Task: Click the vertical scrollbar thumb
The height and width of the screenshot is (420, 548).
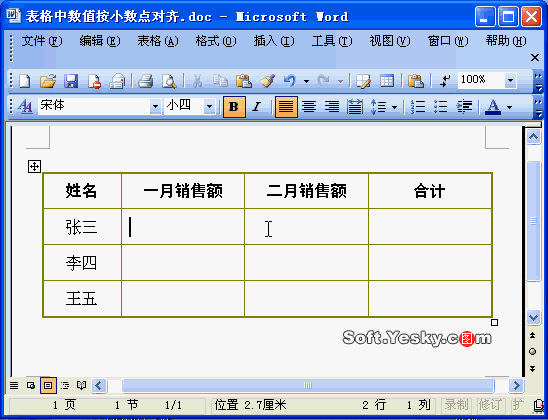Action: pos(533,221)
